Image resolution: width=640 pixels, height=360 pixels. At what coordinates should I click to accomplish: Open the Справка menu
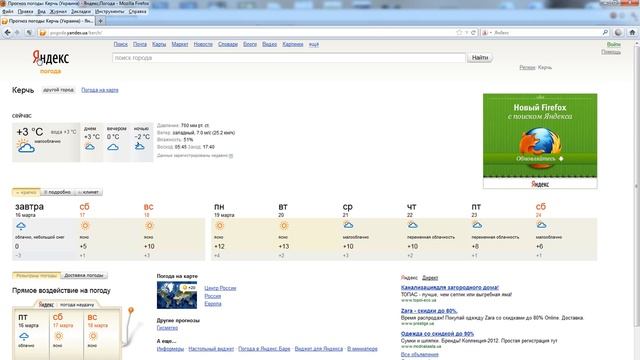pos(138,11)
